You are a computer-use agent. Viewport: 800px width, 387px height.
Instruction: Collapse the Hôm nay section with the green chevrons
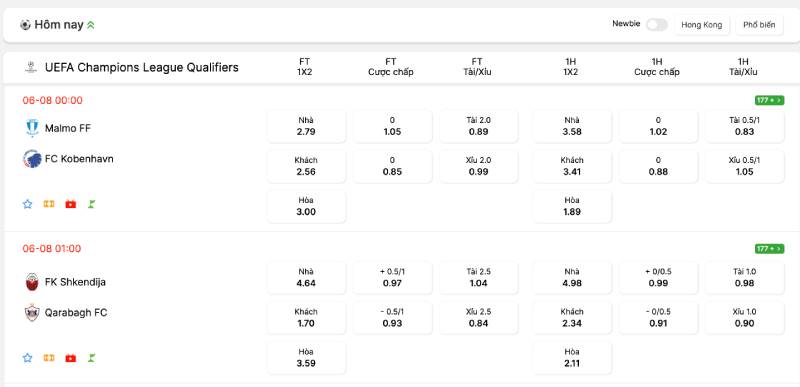[91, 24]
